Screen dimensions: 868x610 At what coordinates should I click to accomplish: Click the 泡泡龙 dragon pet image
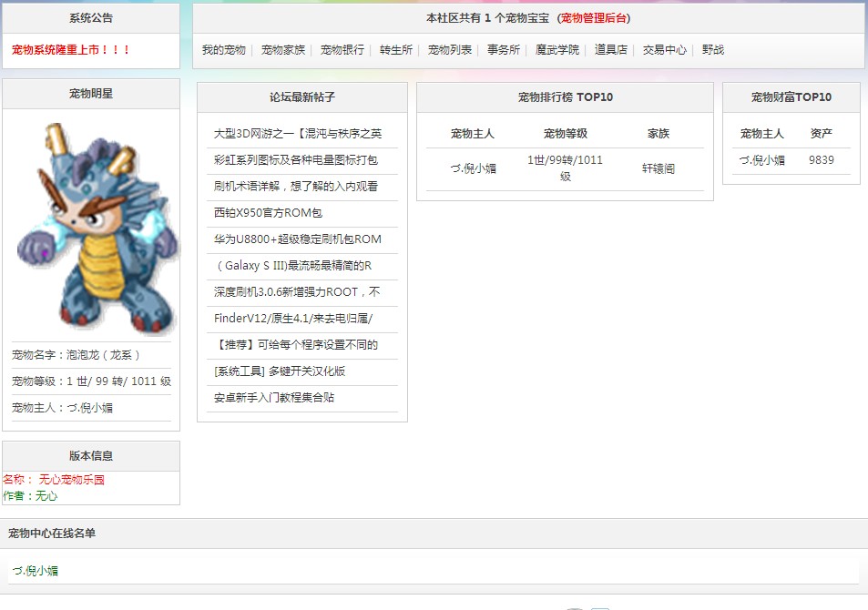click(x=97, y=228)
